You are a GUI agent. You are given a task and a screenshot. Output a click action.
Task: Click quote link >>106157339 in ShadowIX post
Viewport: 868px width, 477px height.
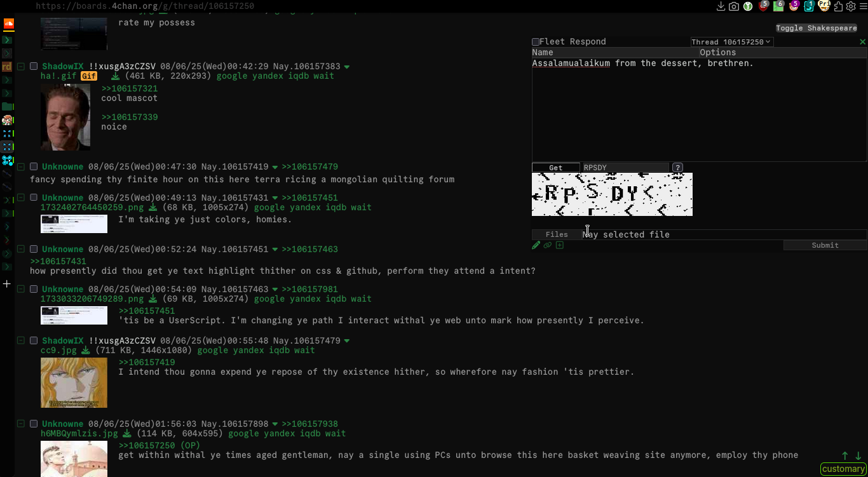pyautogui.click(x=130, y=118)
